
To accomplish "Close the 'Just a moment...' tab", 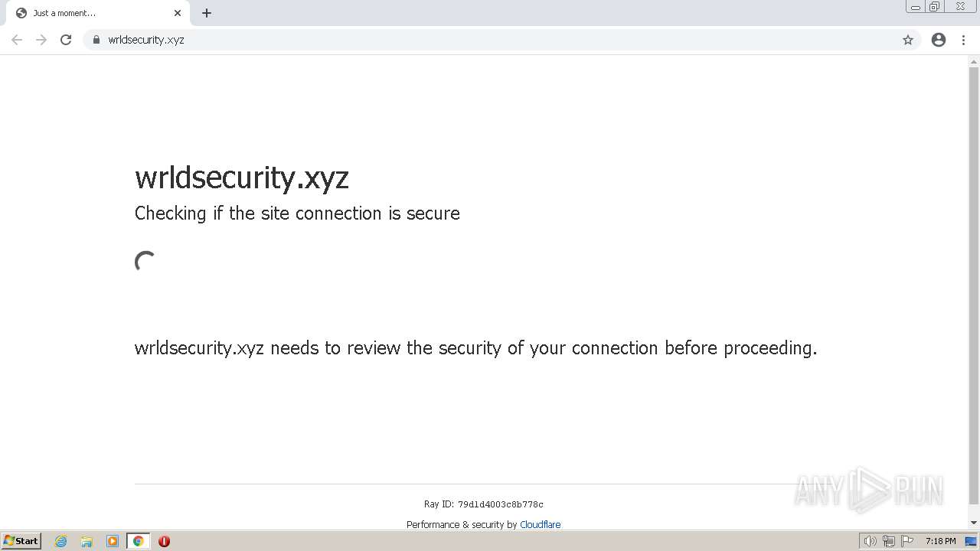I will coord(178,13).
